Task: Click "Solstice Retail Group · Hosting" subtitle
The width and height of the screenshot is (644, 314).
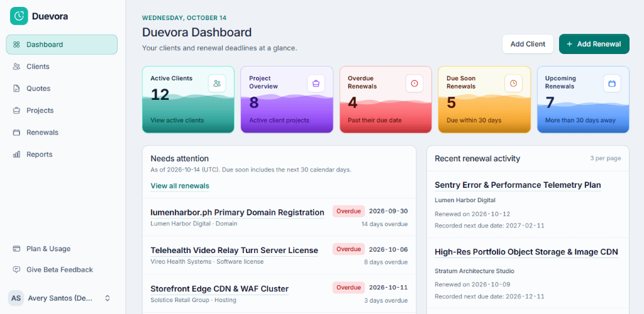Action: pos(194,300)
